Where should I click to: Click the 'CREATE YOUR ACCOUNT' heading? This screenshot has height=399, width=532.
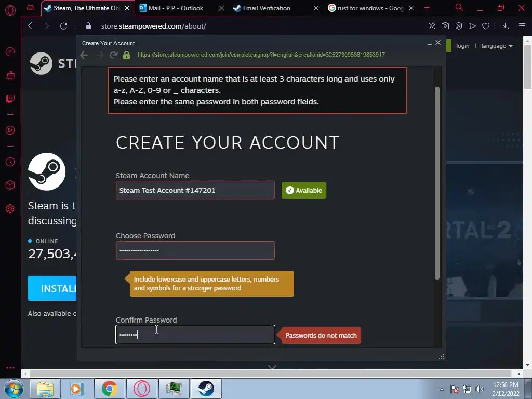click(x=228, y=142)
